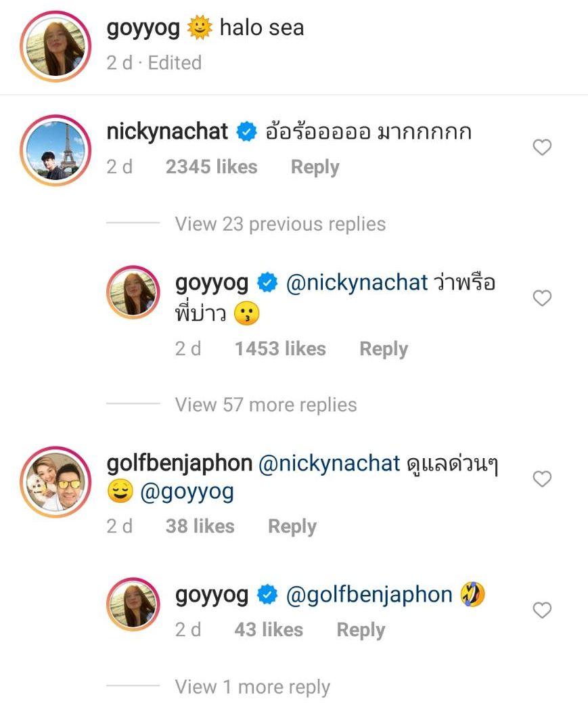Like goyyog's reply to golfbenjaphon
This screenshot has width=588, height=714.
click(x=542, y=610)
